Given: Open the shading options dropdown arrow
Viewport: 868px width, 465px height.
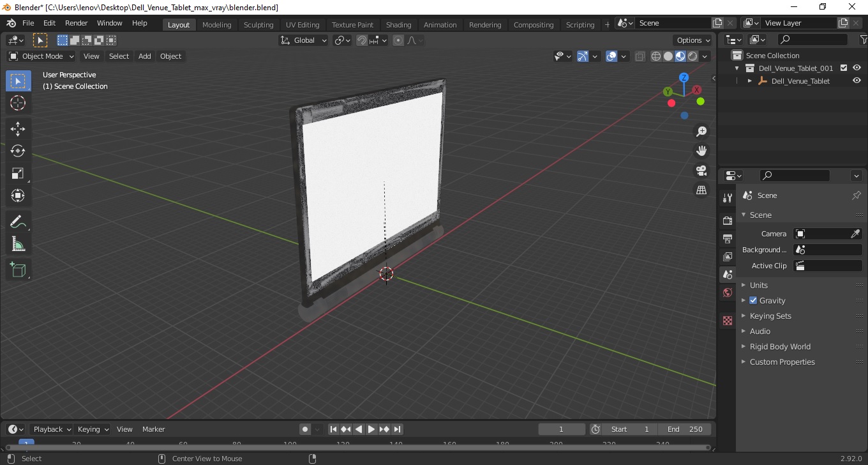Looking at the screenshot, I should pos(705,56).
